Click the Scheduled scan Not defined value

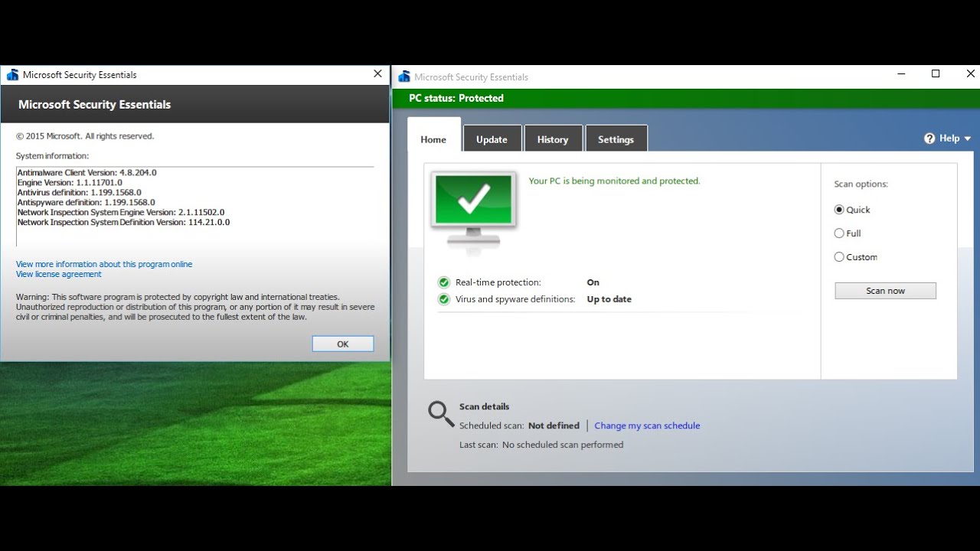[554, 425]
